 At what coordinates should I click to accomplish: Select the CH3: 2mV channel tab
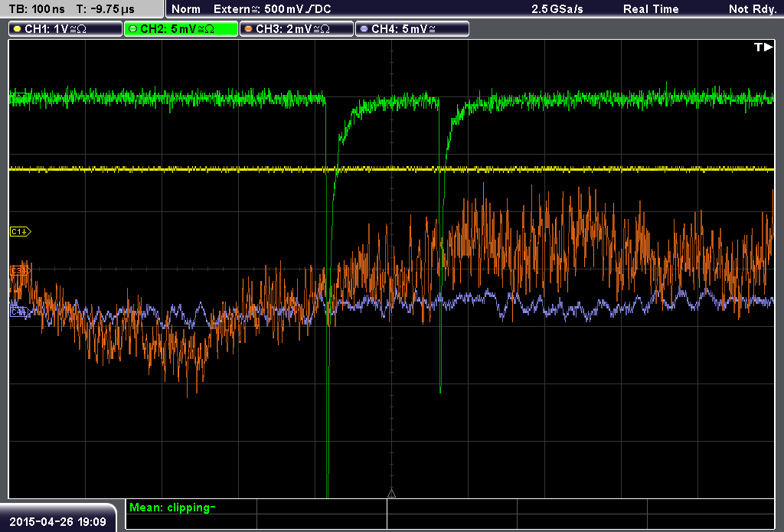coord(296,29)
